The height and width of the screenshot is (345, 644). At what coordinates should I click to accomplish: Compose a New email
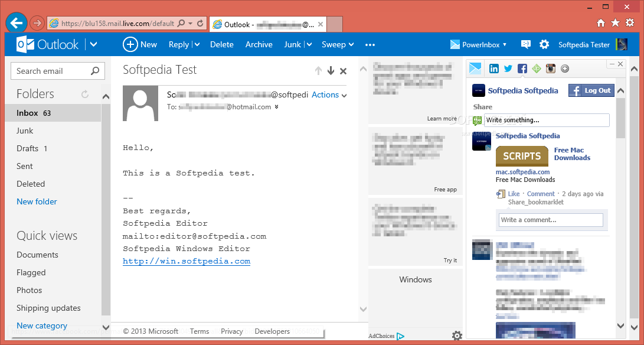(x=140, y=44)
